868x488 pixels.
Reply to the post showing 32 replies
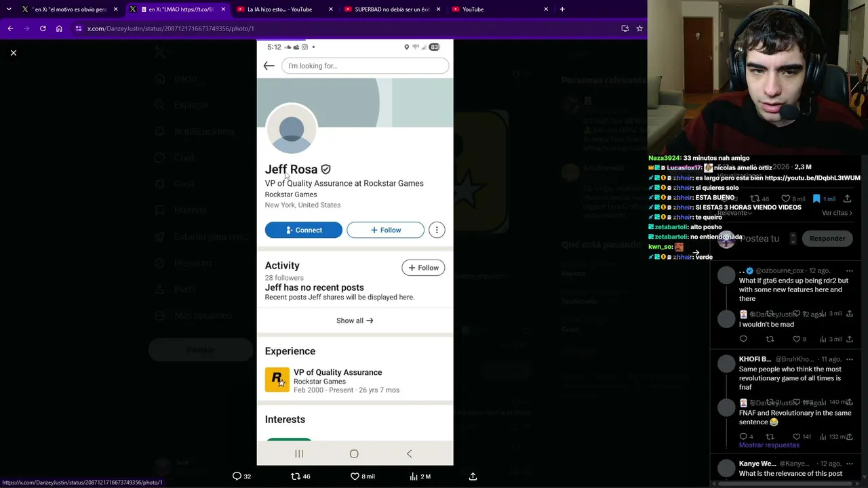point(241,476)
